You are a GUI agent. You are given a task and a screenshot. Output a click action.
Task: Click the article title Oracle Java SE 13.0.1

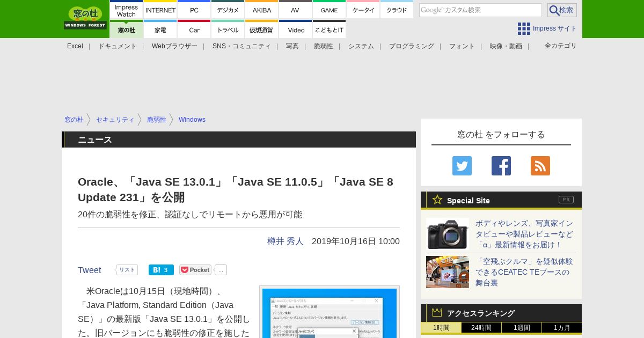tap(236, 189)
